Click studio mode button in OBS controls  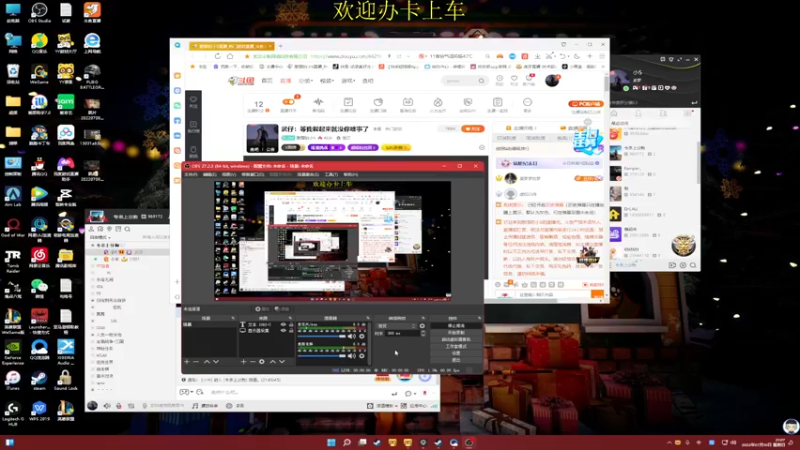pyautogui.click(x=456, y=346)
